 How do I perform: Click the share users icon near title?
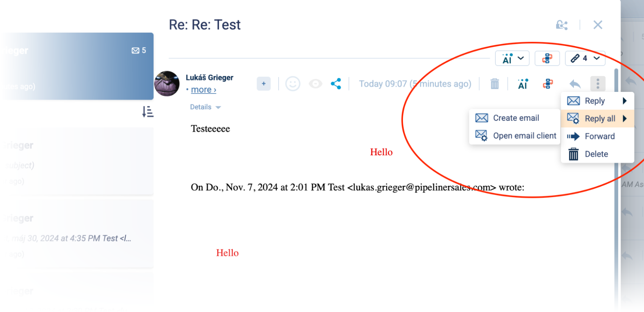[x=562, y=25]
